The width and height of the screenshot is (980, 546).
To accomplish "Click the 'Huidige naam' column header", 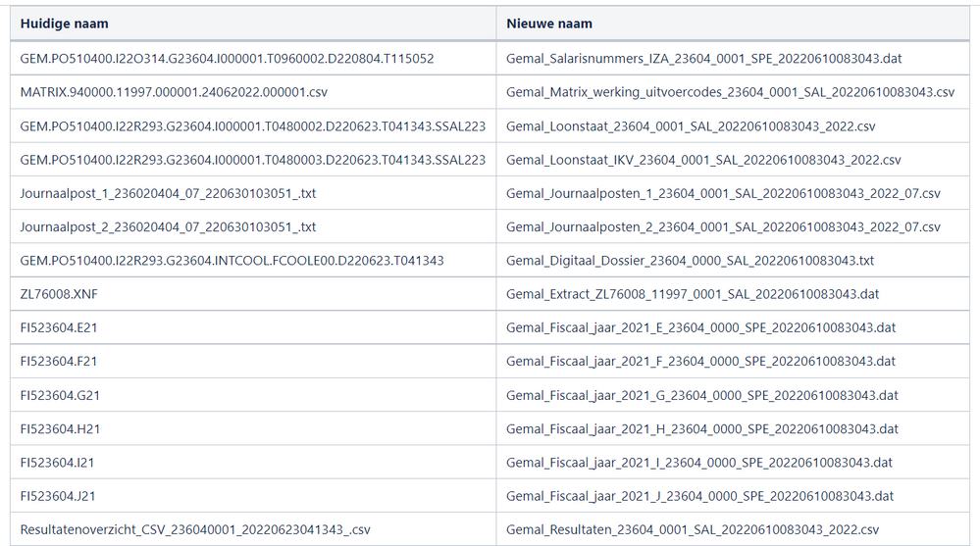I will (x=65, y=24).
